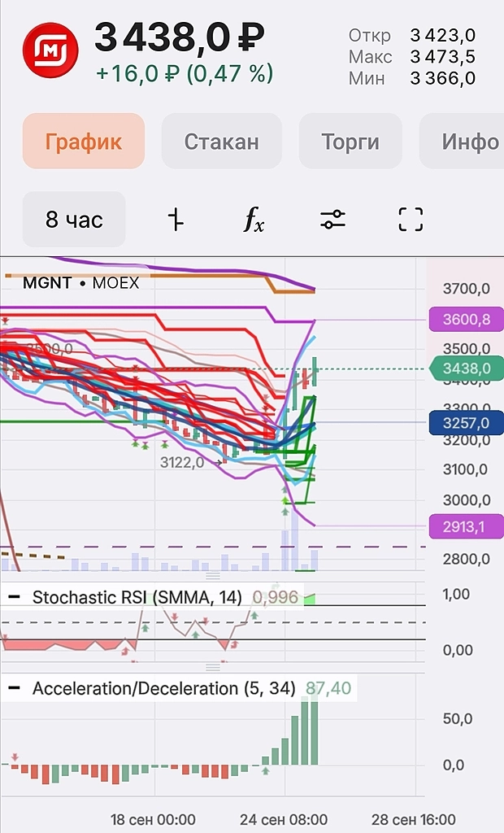
Task: Tap the 3000,0 price axis label
Action: pos(467,500)
